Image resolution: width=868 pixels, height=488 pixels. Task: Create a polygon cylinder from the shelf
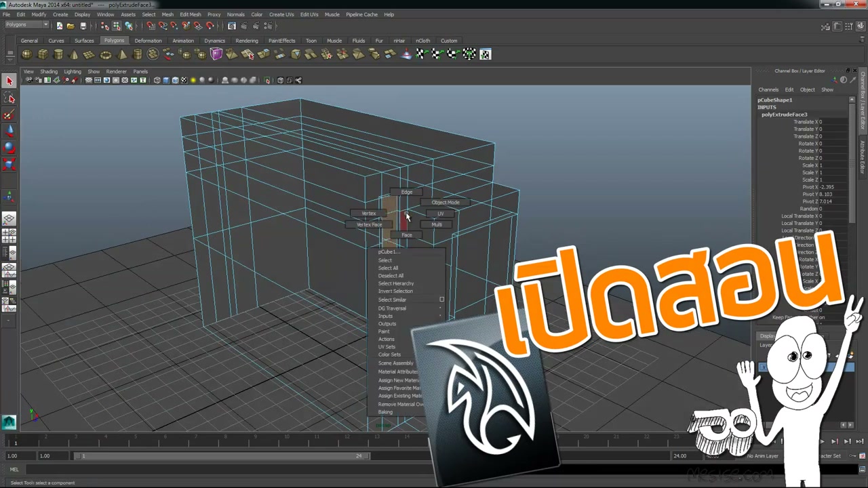pos(58,54)
